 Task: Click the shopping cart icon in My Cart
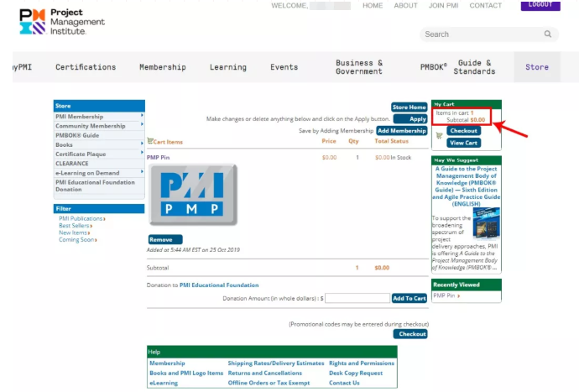coord(438,135)
